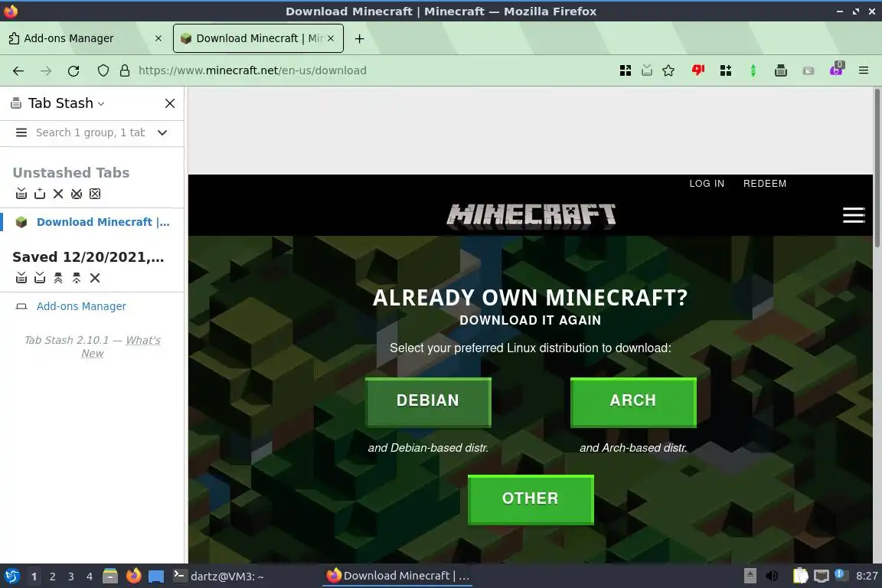Click the stash-this-tab tray icon in the address bar
Image resolution: width=882 pixels, height=588 pixels.
(647, 70)
